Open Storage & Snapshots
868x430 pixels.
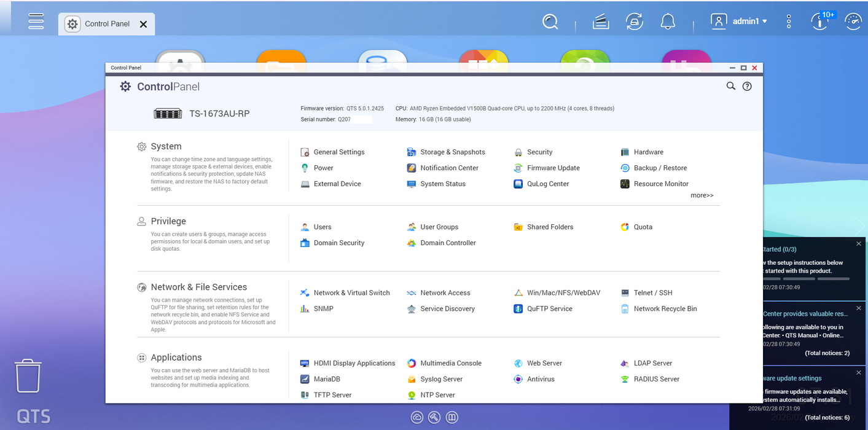(x=452, y=152)
